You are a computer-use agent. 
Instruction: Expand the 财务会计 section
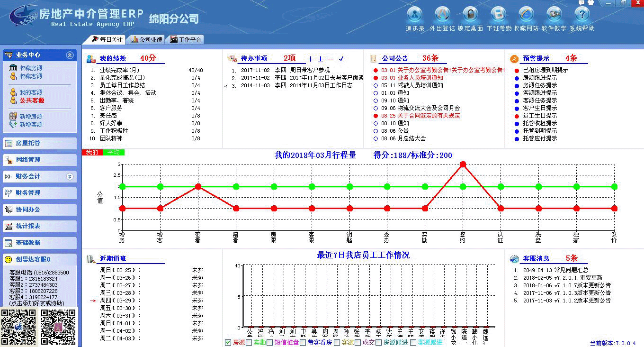tap(70, 176)
